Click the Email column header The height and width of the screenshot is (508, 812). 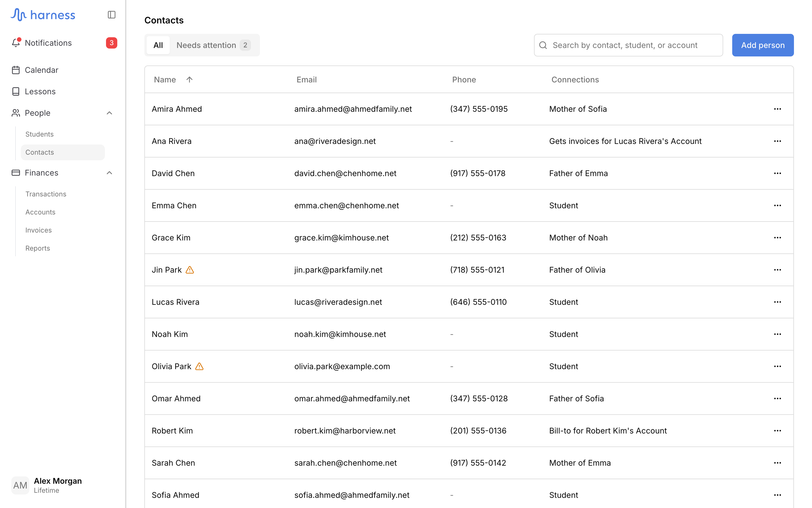coord(306,80)
